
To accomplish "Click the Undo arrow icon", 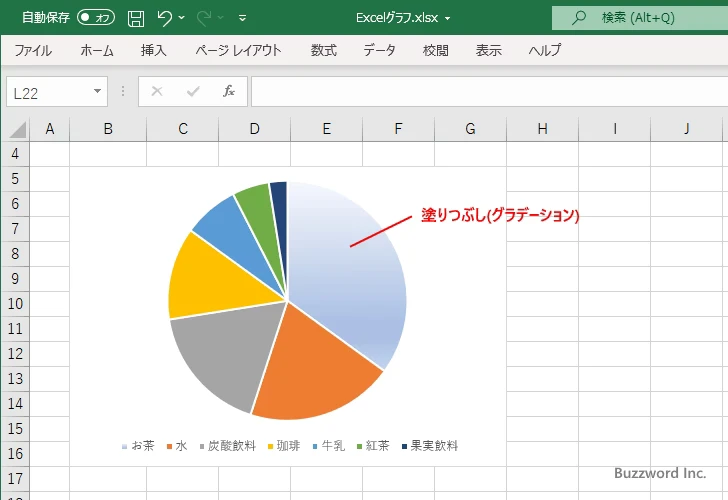I will click(164, 18).
